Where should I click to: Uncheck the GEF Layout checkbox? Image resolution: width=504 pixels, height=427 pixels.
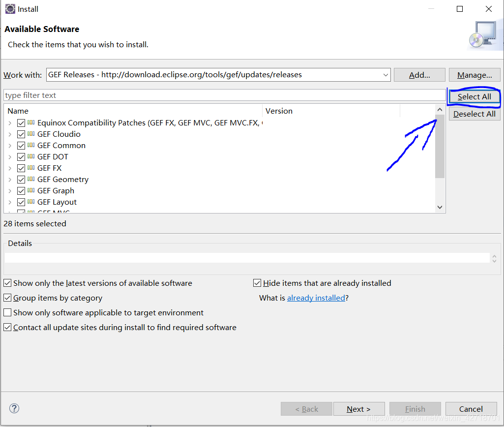click(21, 202)
